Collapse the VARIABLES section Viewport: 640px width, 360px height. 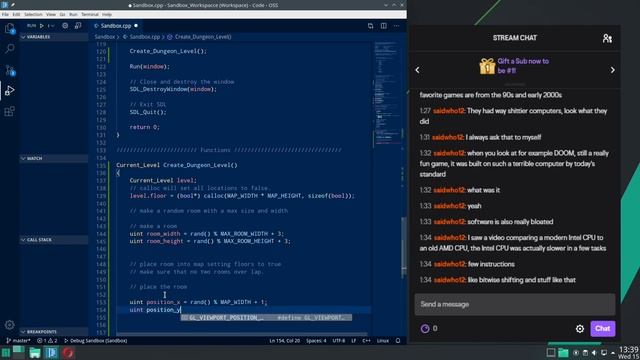pyautogui.click(x=53, y=37)
